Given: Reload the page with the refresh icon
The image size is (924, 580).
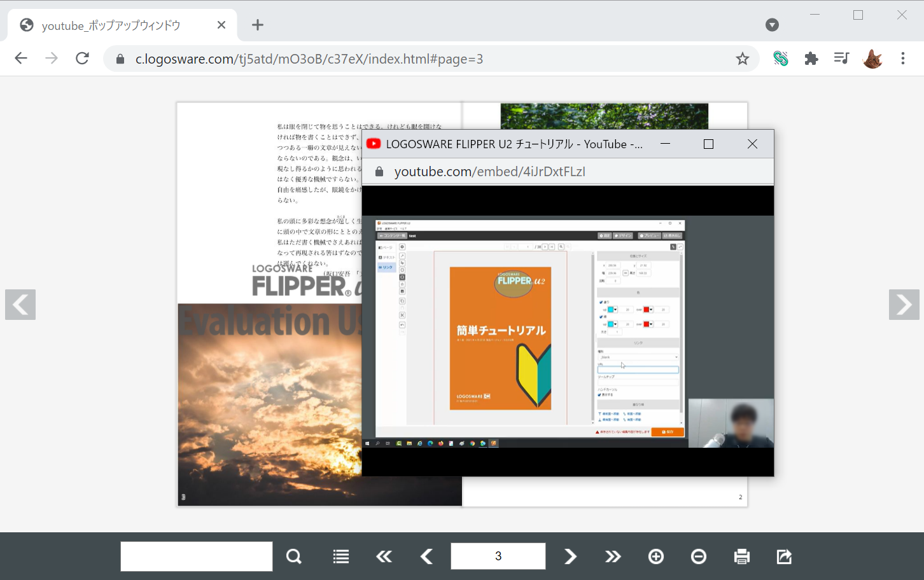Looking at the screenshot, I should [x=82, y=59].
